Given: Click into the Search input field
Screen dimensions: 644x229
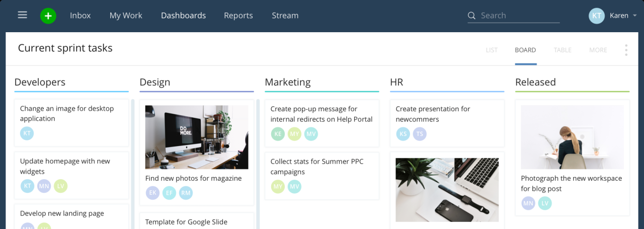Looking at the screenshot, I should (518, 16).
